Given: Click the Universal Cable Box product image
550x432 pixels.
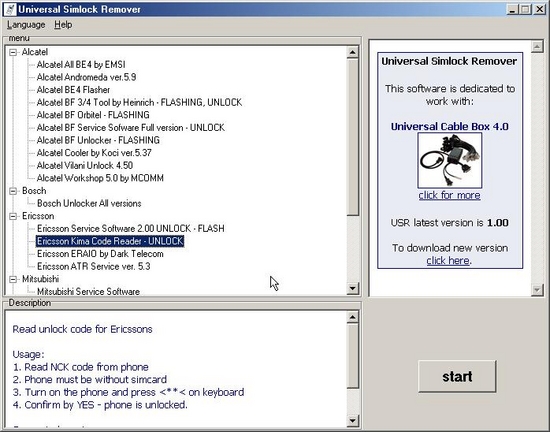Looking at the screenshot, I should click(x=450, y=161).
